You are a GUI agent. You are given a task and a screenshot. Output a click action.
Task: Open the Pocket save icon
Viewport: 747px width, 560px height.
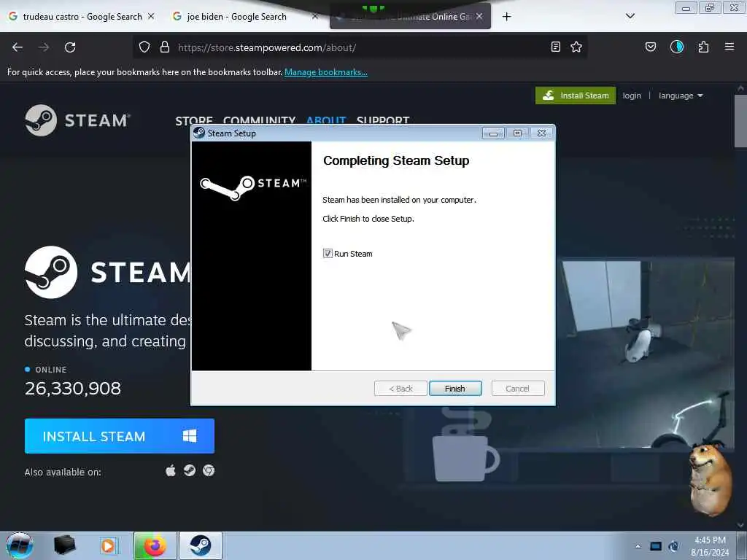650,47
